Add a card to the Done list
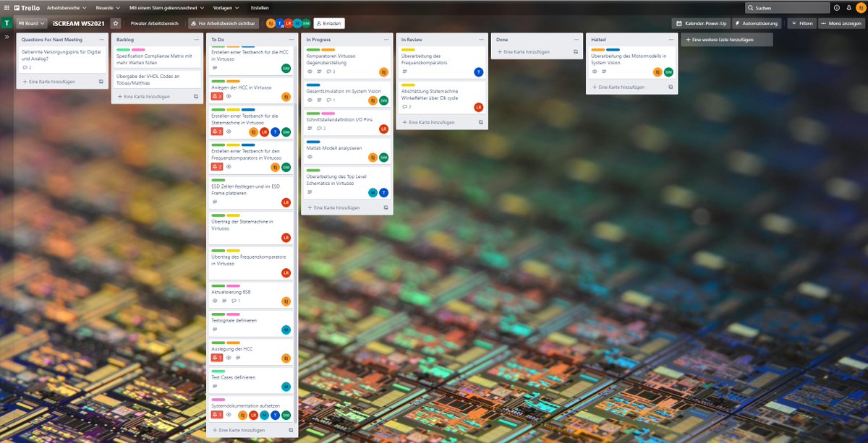Viewport: 868px width, 443px height. click(x=524, y=51)
